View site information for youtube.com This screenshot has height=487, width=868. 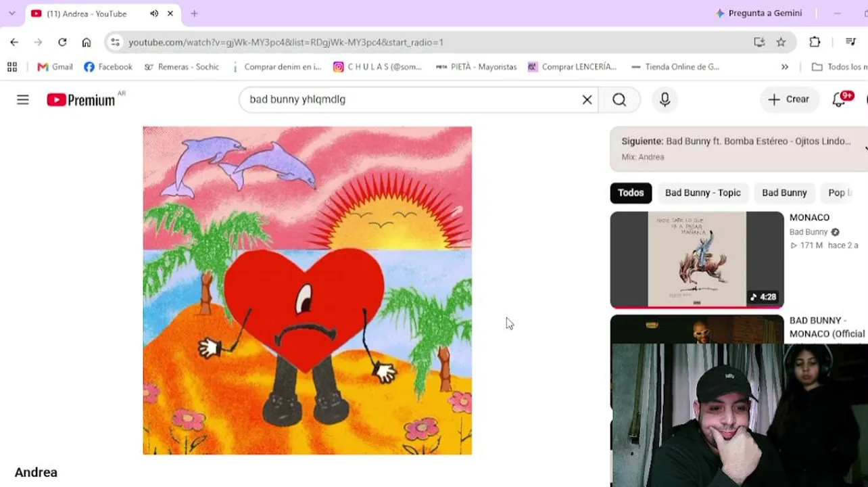[116, 42]
